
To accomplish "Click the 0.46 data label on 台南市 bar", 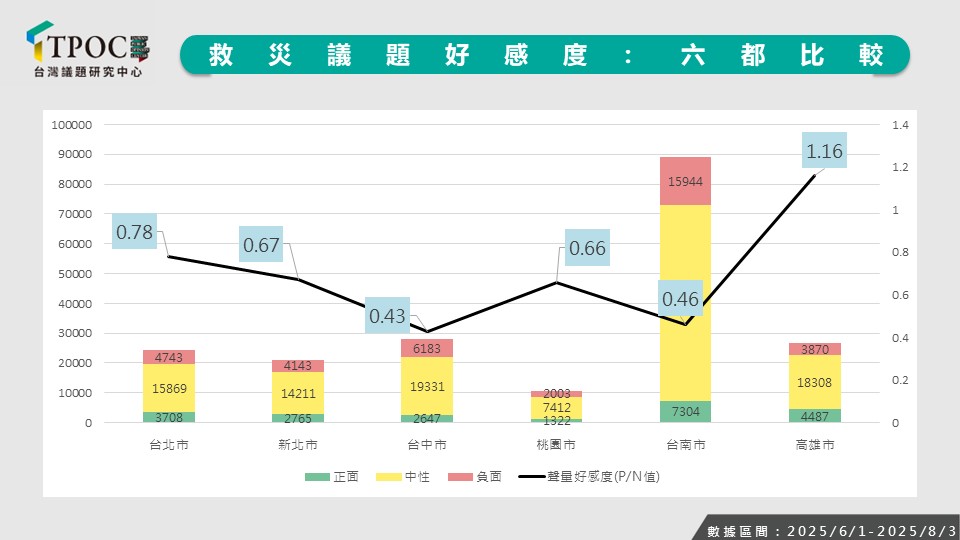I will point(680,298).
